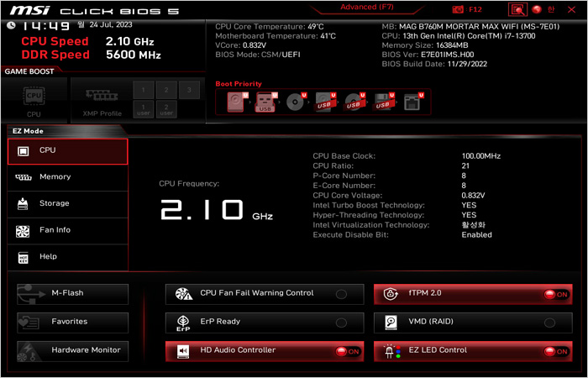Switch to the Storage tab

click(67, 203)
